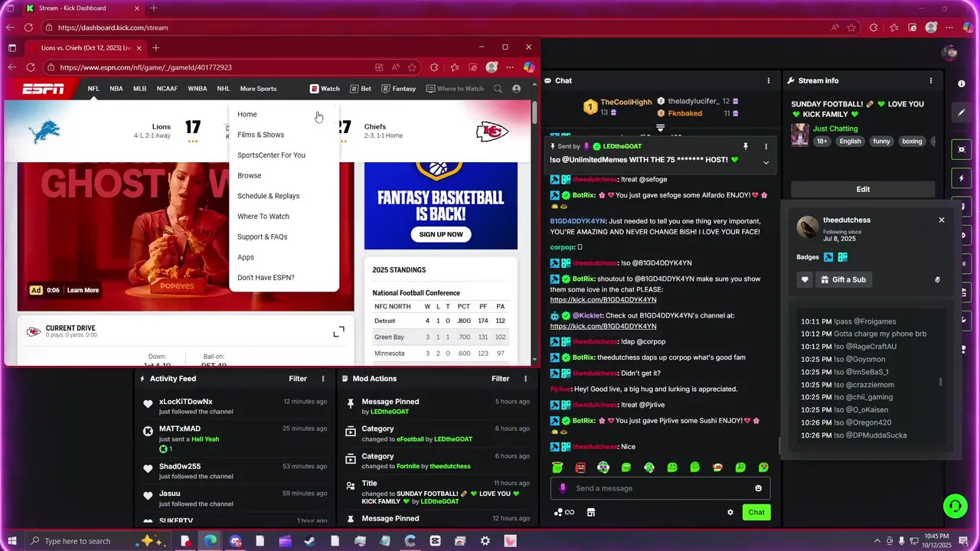Open Just Chatting category link
Image resolution: width=980 pixels, height=551 pixels.
pos(835,129)
